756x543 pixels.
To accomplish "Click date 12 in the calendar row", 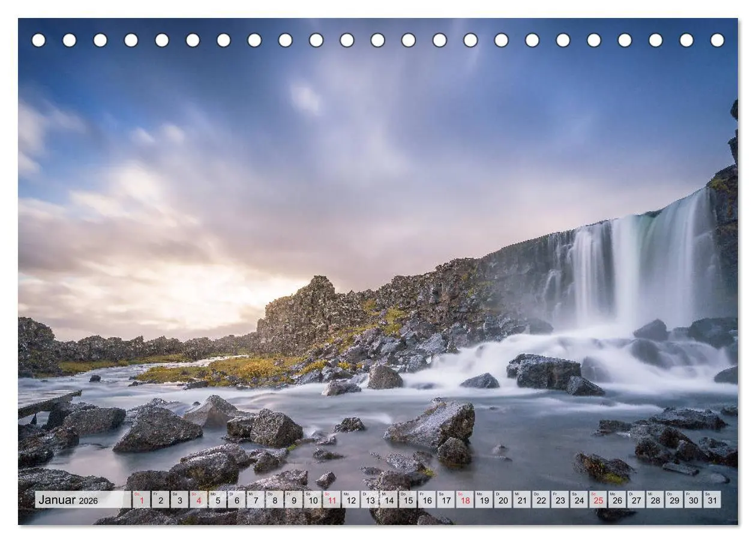I will point(351,500).
